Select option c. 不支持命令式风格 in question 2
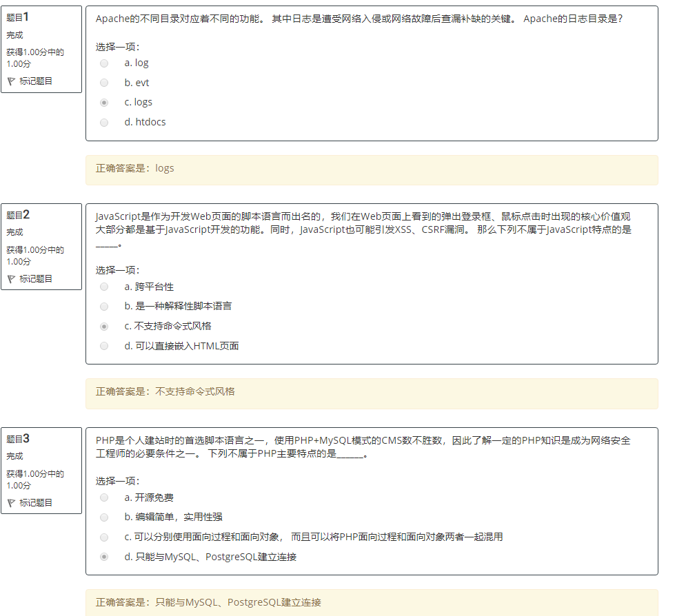 pos(104,326)
